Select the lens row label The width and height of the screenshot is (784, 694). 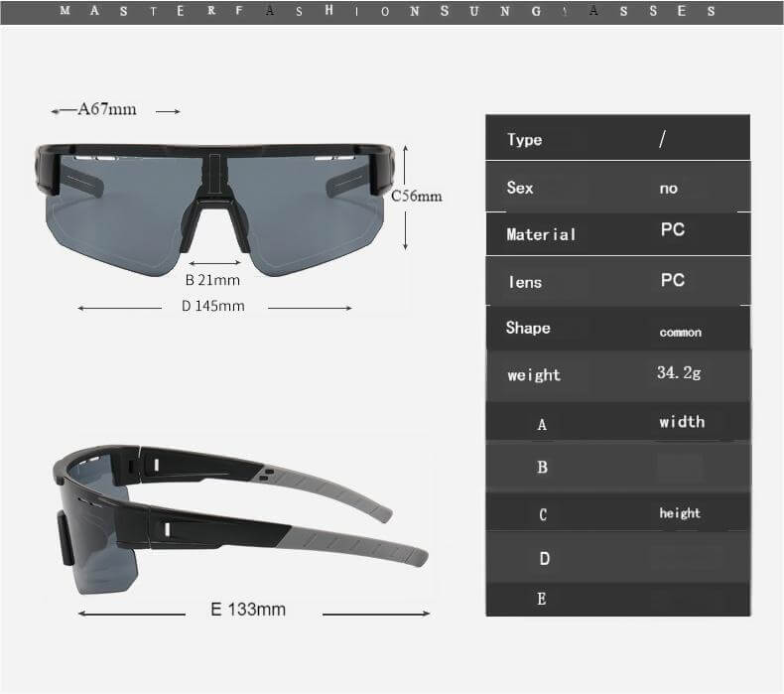[525, 282]
